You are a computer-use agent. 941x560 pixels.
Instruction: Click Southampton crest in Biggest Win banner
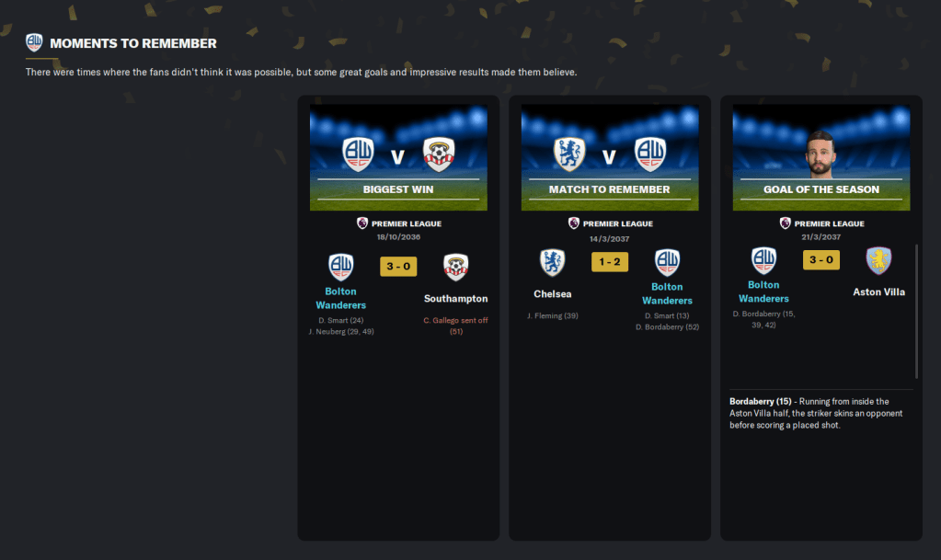coord(439,154)
